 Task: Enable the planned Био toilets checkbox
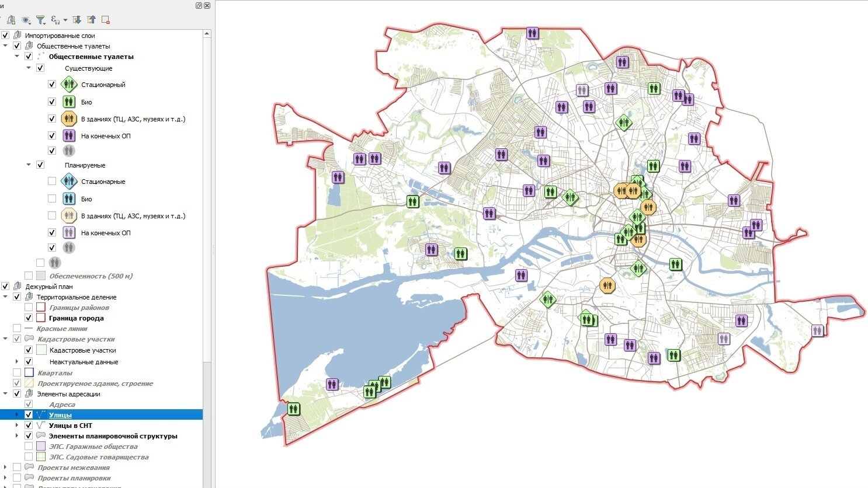[52, 199]
